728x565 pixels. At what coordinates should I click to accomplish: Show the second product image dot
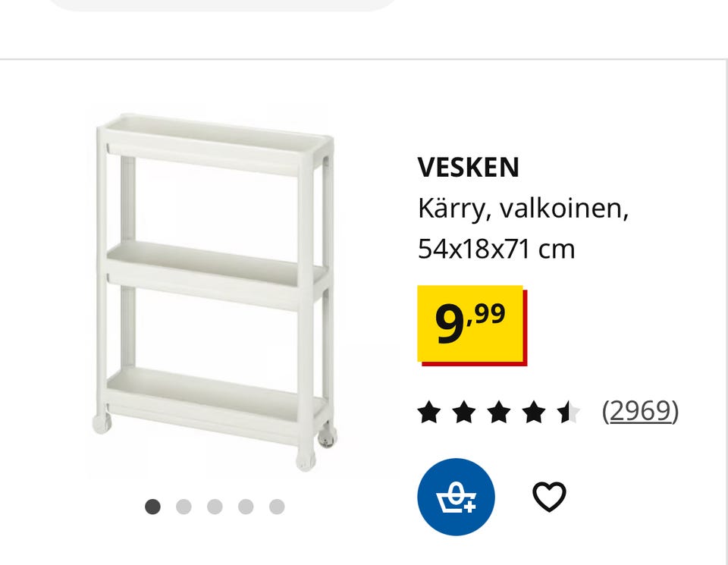click(184, 507)
